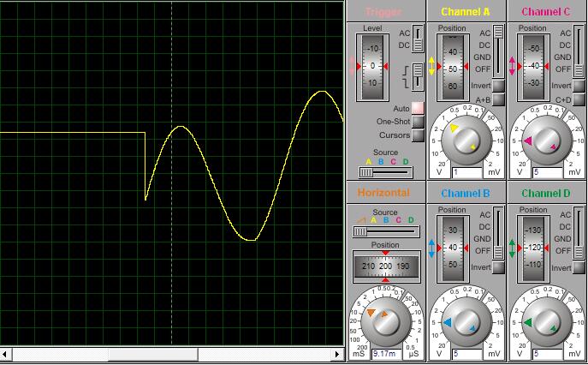Image resolution: width=588 pixels, height=365 pixels.
Task: Click the trigger edge slope switch
Action: coord(418,77)
